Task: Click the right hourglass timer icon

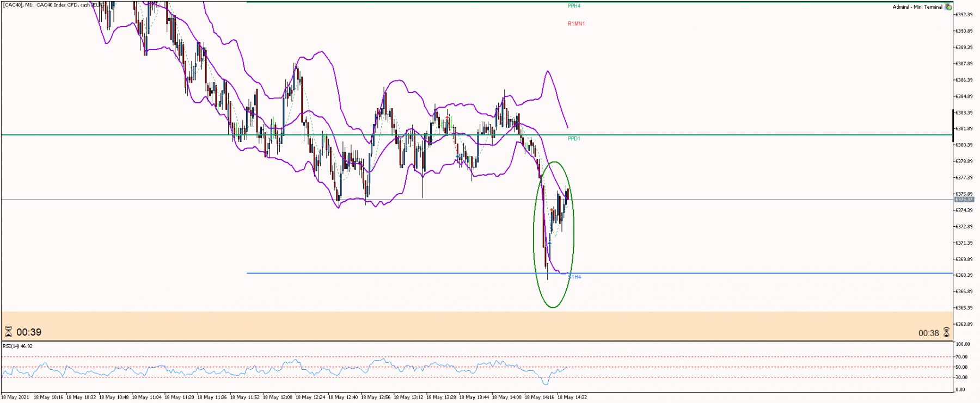Action: click(x=946, y=332)
